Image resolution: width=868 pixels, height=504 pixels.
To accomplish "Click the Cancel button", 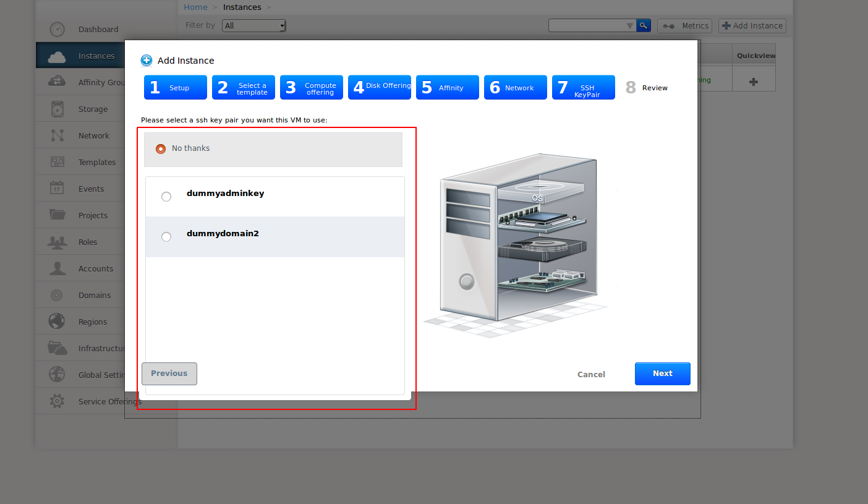I will coord(591,374).
